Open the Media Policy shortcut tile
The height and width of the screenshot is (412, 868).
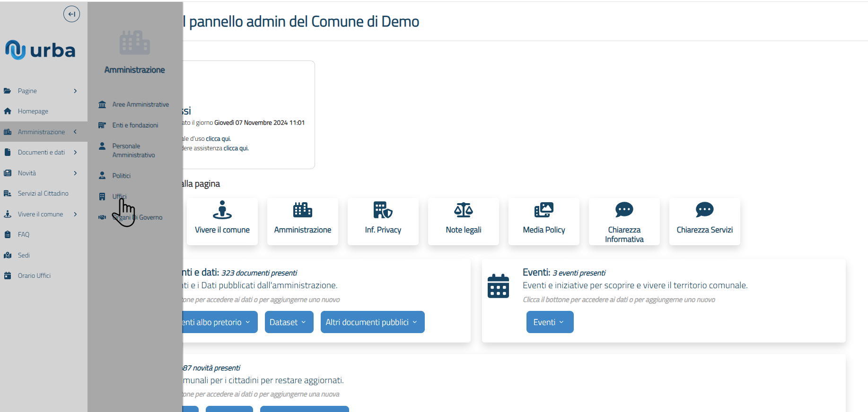[x=544, y=221]
